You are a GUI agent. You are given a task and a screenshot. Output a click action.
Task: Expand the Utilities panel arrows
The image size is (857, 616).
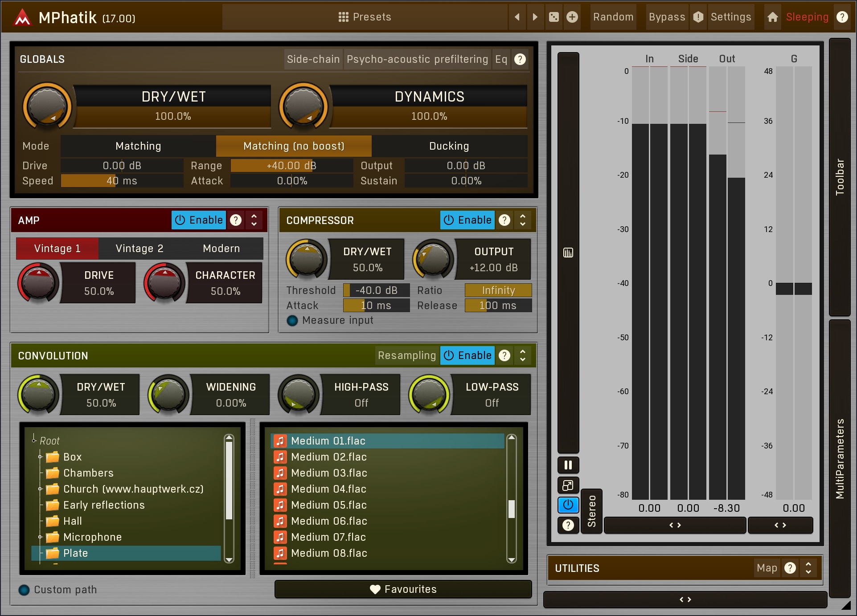[x=808, y=568]
